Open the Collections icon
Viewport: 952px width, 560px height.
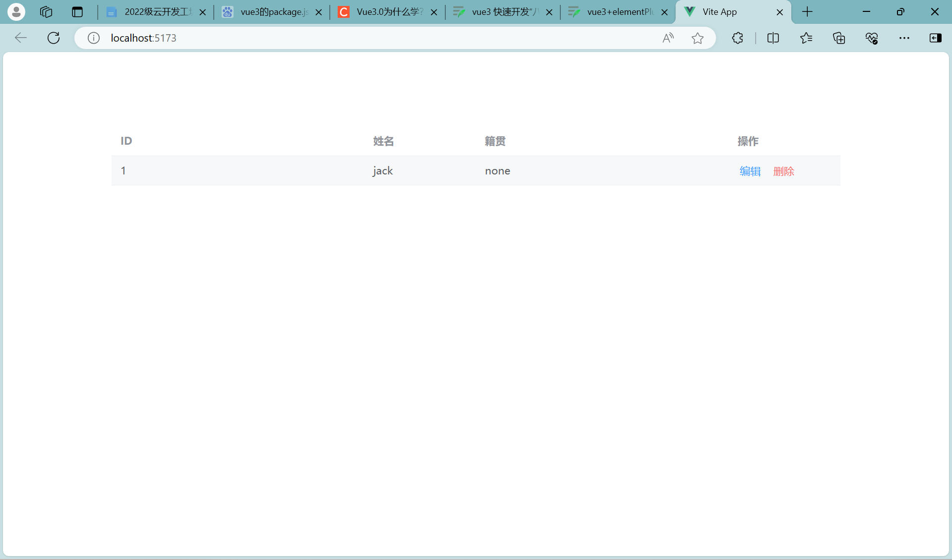(839, 38)
